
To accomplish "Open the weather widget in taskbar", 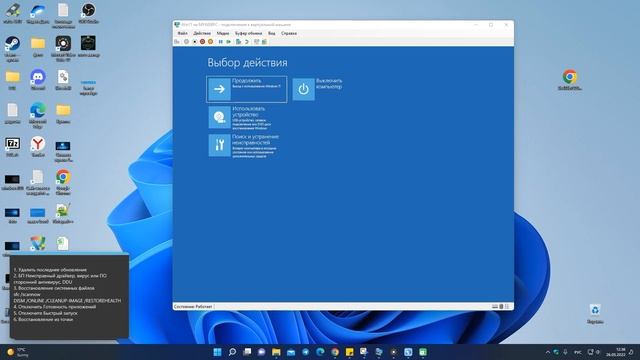I will pyautogui.click(x=18, y=352).
